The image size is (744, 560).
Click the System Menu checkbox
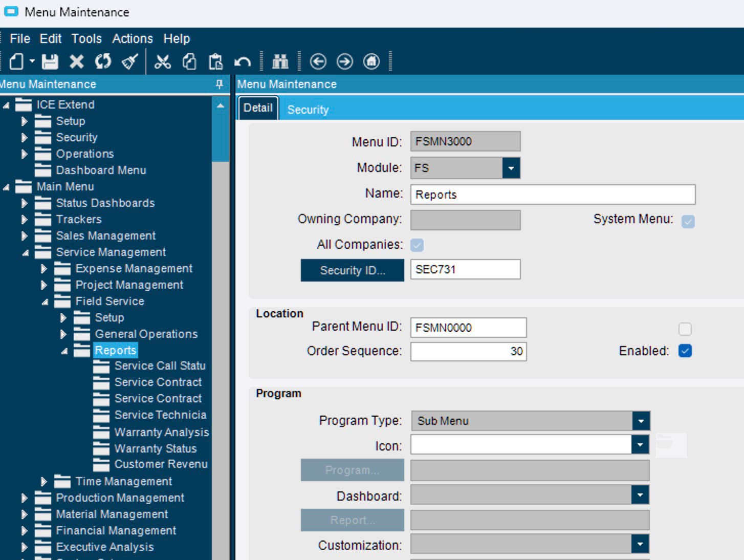pos(688,220)
